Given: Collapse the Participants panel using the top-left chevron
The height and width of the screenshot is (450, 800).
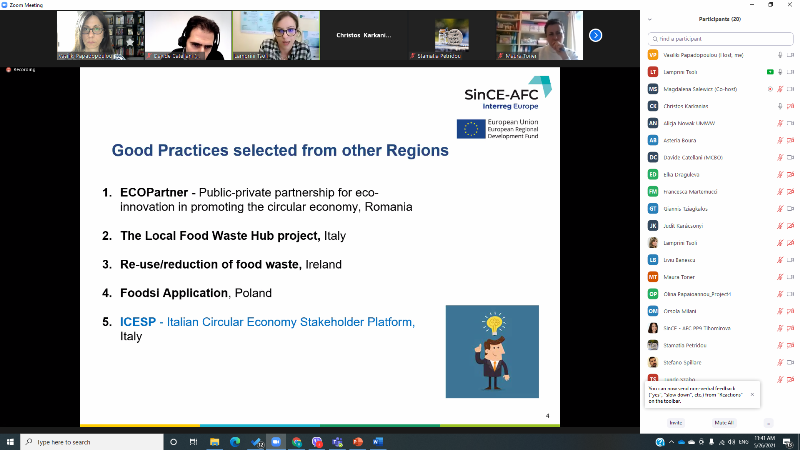Looking at the screenshot, I should click(651, 19).
